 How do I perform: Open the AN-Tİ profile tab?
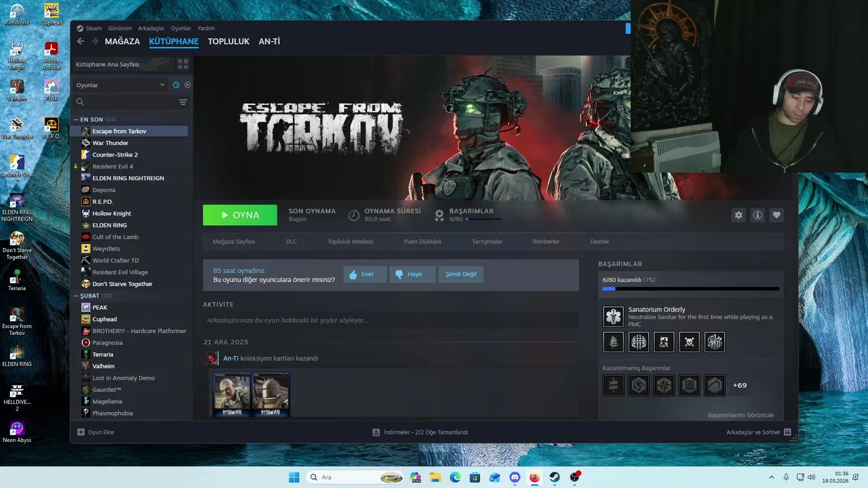pos(269,41)
